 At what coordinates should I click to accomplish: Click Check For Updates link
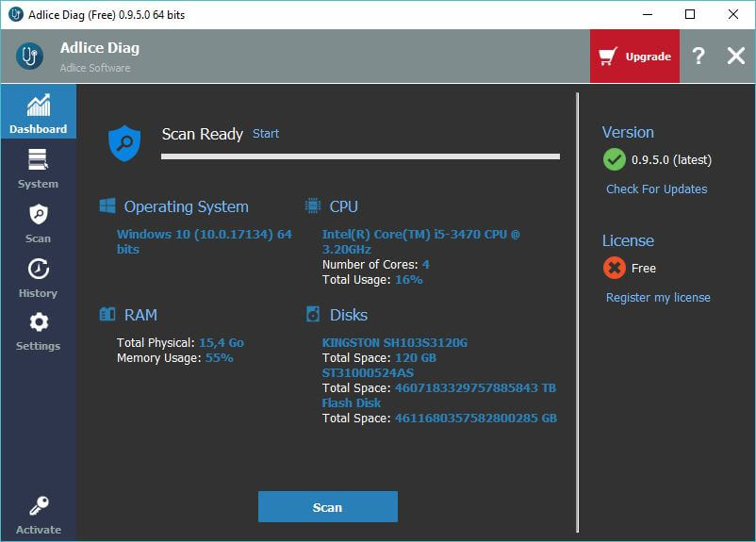[656, 189]
